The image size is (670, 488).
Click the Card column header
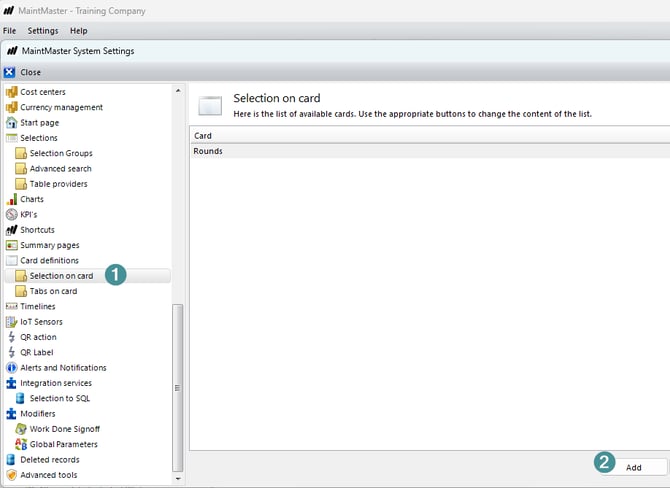point(430,135)
